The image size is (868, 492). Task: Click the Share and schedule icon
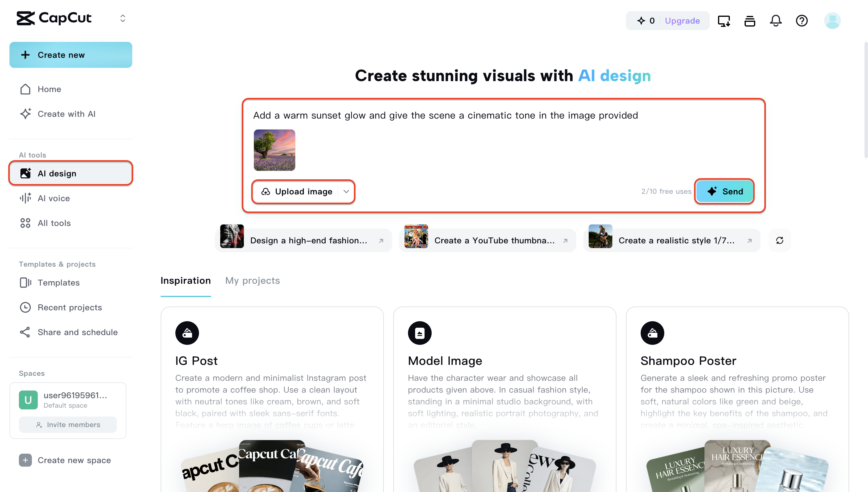coord(25,332)
